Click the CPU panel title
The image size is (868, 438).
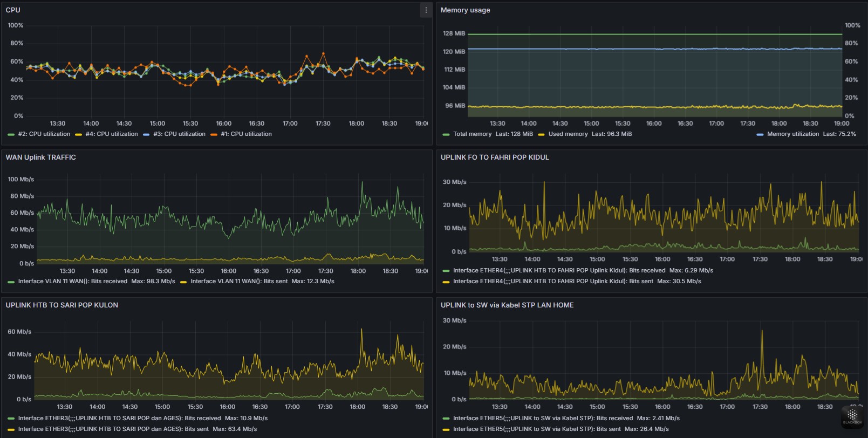point(13,10)
